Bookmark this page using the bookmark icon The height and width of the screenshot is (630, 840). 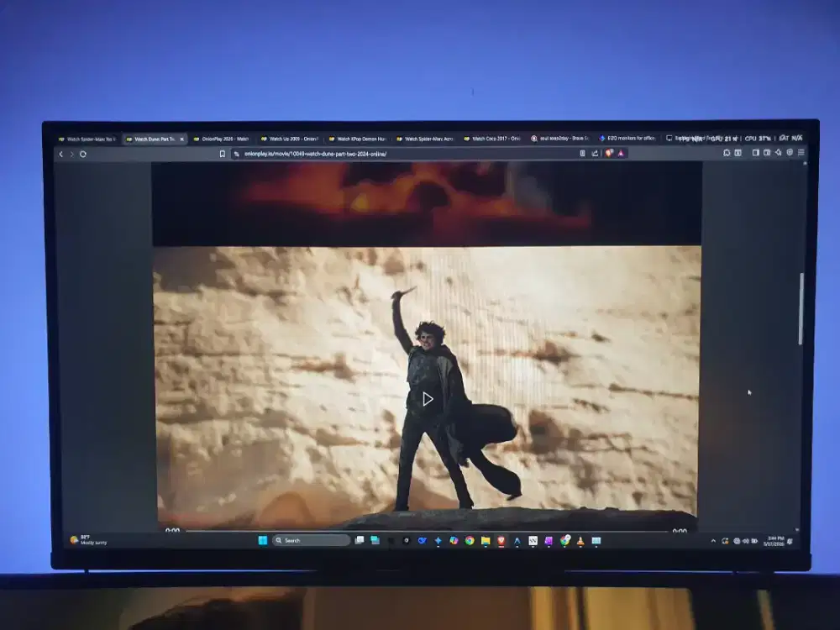click(223, 154)
